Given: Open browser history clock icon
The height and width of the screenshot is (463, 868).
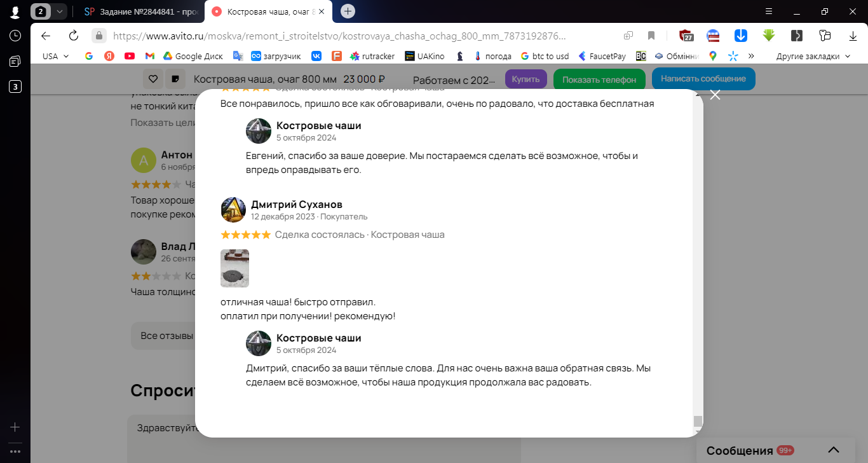Looking at the screenshot, I should (15, 36).
